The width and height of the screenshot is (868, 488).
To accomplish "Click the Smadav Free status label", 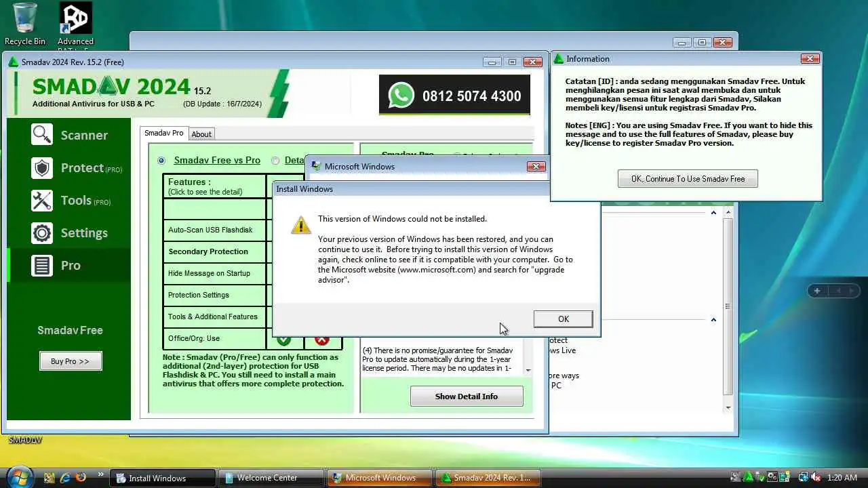I will click(x=70, y=331).
